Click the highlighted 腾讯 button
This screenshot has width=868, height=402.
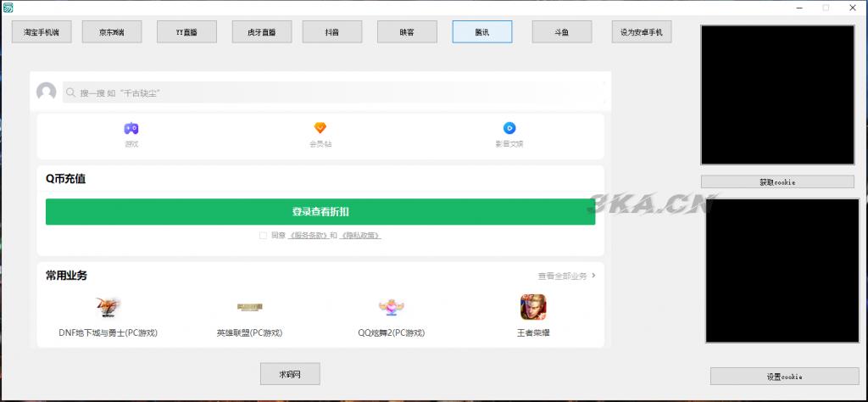pos(482,31)
